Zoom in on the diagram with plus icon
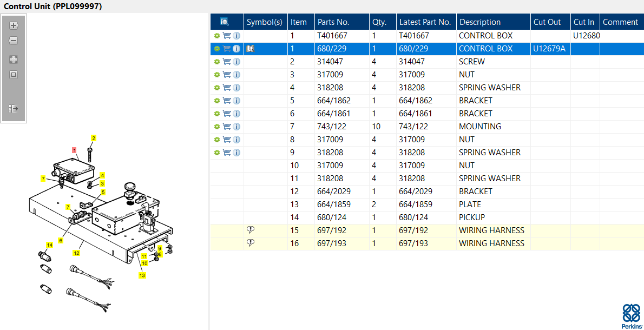The width and height of the screenshot is (644, 330). click(x=14, y=25)
